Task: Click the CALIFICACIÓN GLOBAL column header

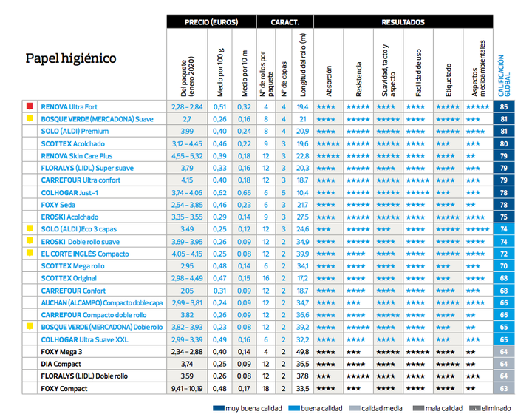Action: pyautogui.click(x=504, y=75)
